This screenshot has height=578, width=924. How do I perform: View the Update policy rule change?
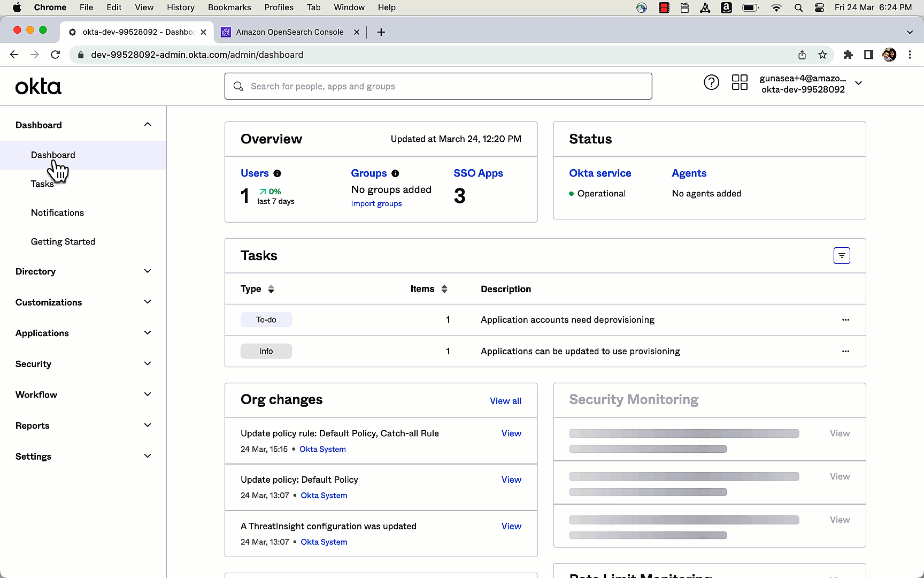(511, 433)
